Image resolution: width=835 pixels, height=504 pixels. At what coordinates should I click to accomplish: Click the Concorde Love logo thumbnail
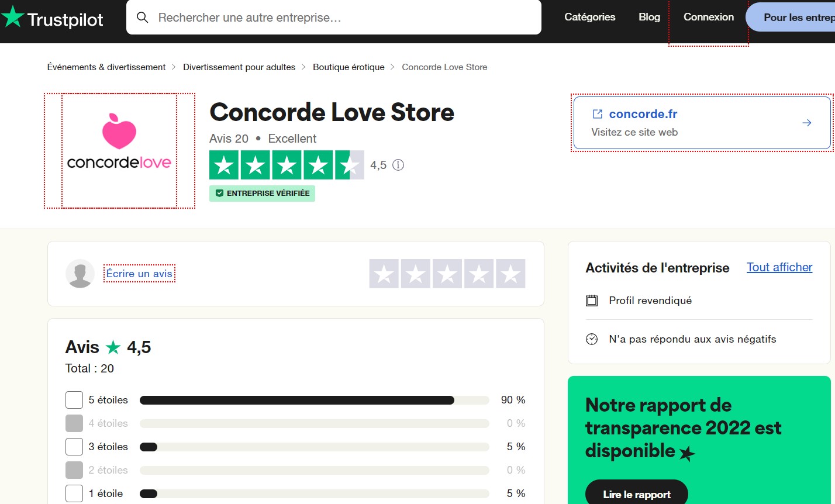coord(119,151)
